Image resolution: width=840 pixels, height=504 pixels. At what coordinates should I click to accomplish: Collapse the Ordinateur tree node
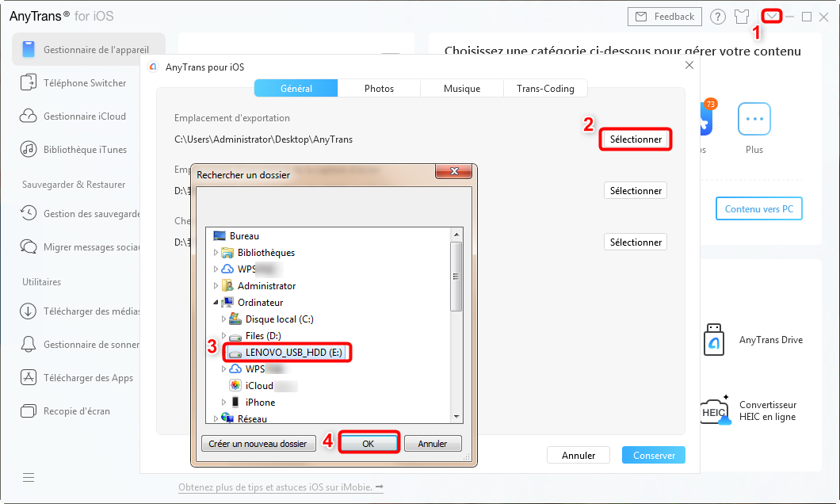pyautogui.click(x=215, y=303)
